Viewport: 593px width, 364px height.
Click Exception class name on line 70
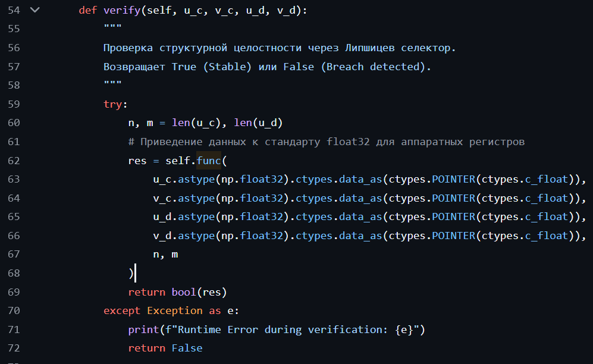tap(175, 310)
